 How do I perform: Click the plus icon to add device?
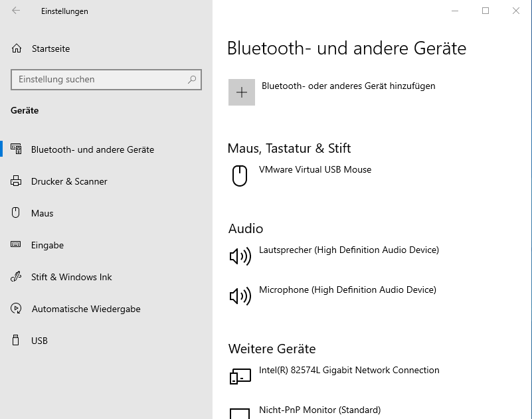click(242, 92)
